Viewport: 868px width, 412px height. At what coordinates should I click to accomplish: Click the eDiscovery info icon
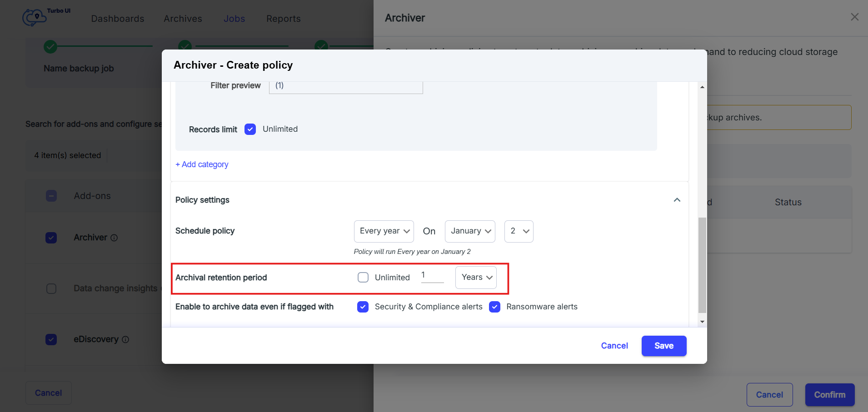[125, 339]
